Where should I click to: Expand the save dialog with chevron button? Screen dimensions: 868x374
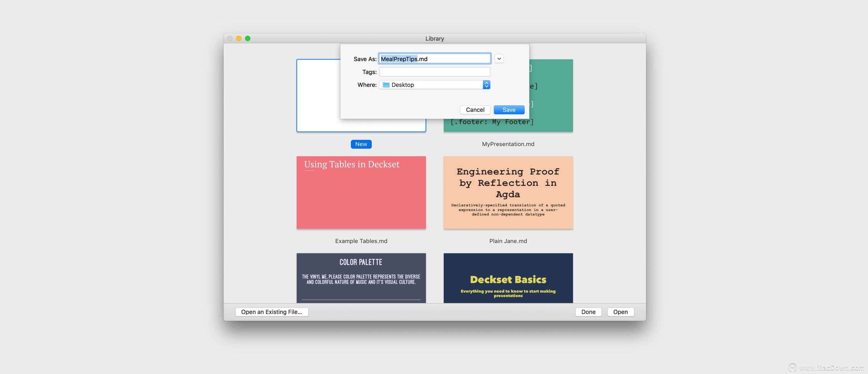(499, 59)
